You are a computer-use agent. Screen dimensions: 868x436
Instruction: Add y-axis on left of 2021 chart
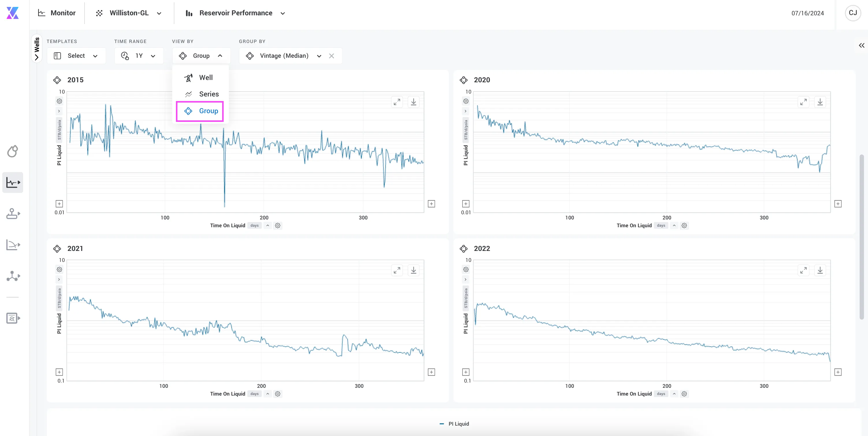(59, 372)
